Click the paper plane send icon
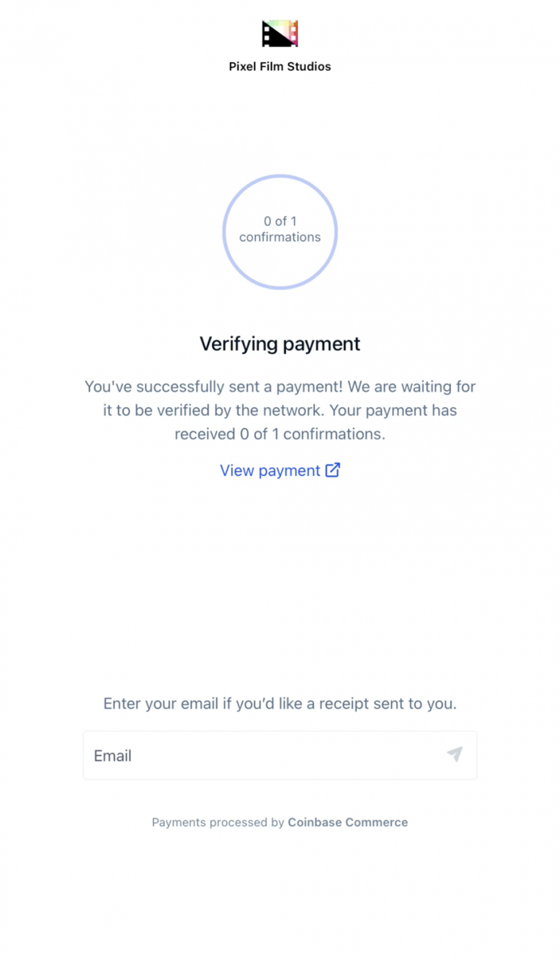 pyautogui.click(x=455, y=754)
